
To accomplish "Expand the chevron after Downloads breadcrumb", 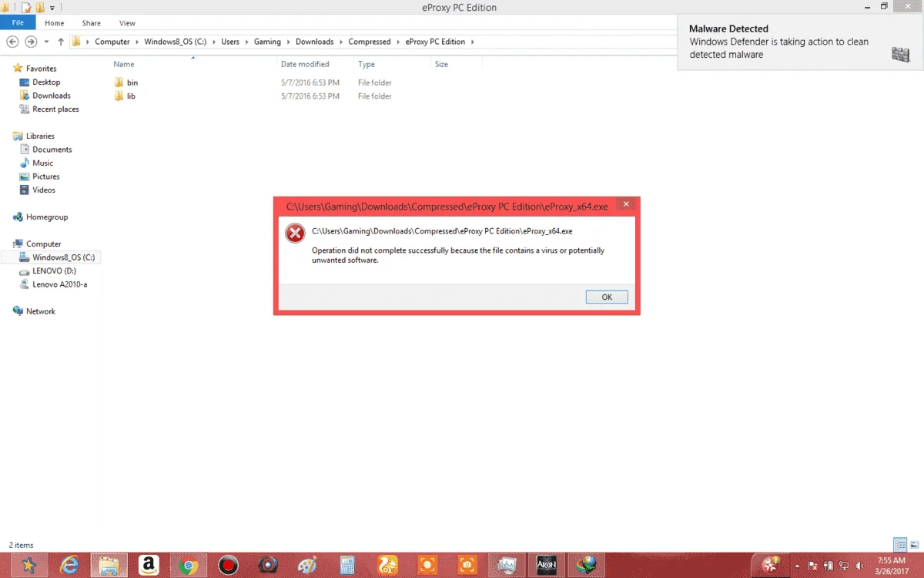I will tap(341, 42).
